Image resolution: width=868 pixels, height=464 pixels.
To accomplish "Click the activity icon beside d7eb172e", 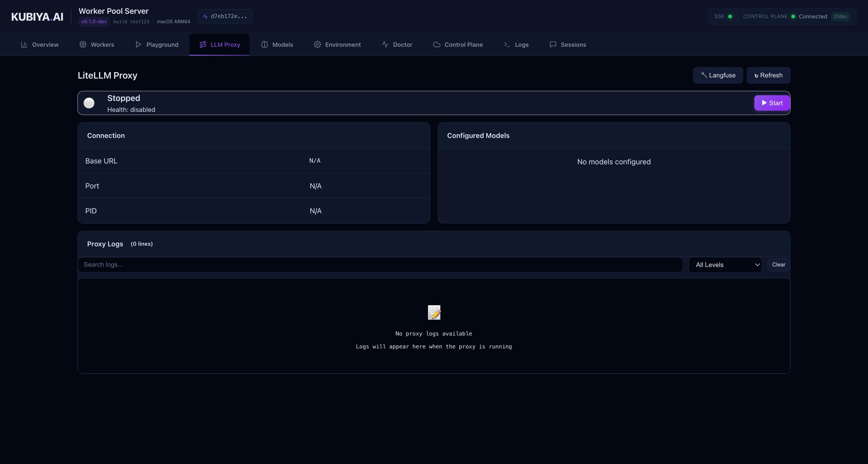I will (205, 17).
